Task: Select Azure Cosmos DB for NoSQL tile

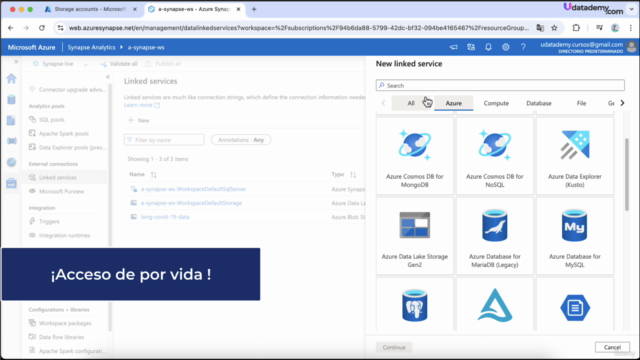Action: click(x=495, y=156)
